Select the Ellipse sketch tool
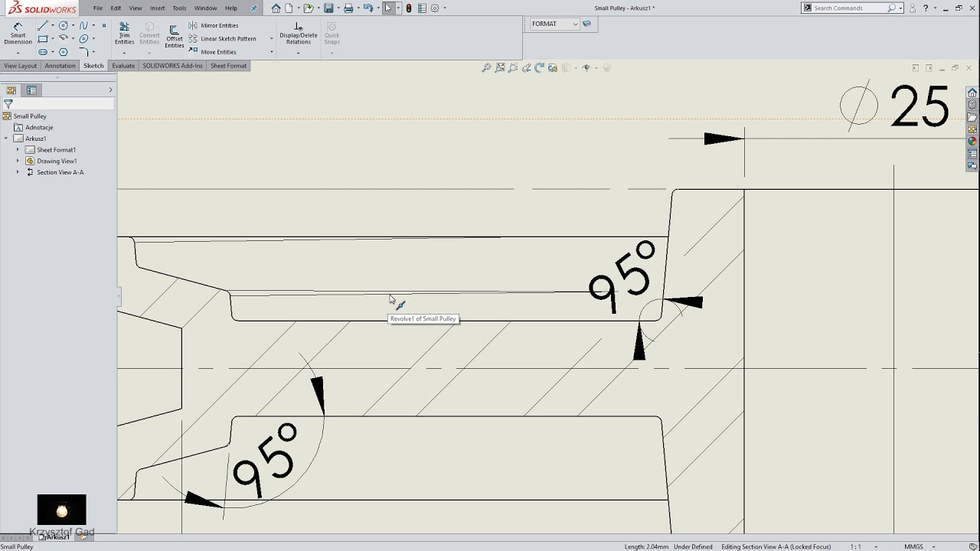This screenshot has height=551, width=980. [83, 38]
